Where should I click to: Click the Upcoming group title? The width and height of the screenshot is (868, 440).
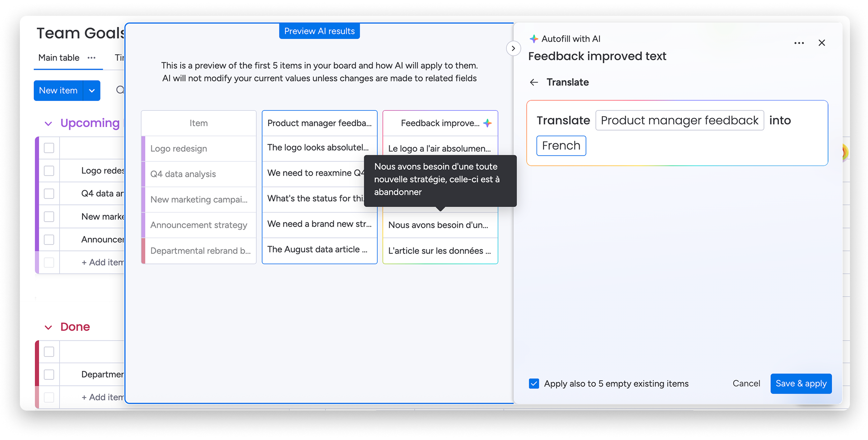(90, 123)
